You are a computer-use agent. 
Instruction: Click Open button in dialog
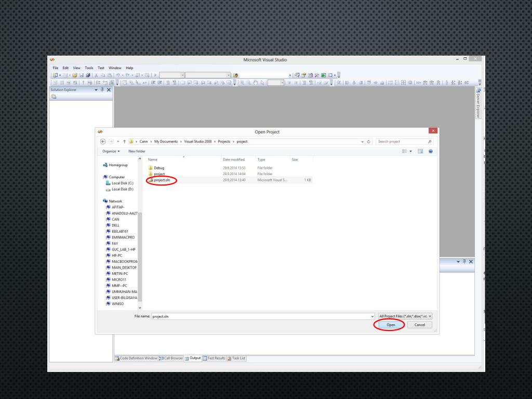(x=391, y=325)
